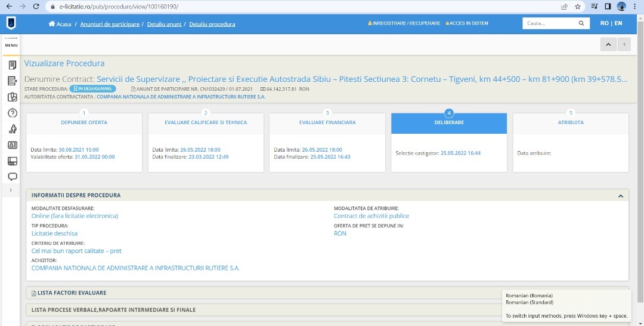Viewport: 644px width, 326px height.
Task: Click the Detaliu procedura breadcrumb
Action: [212, 24]
